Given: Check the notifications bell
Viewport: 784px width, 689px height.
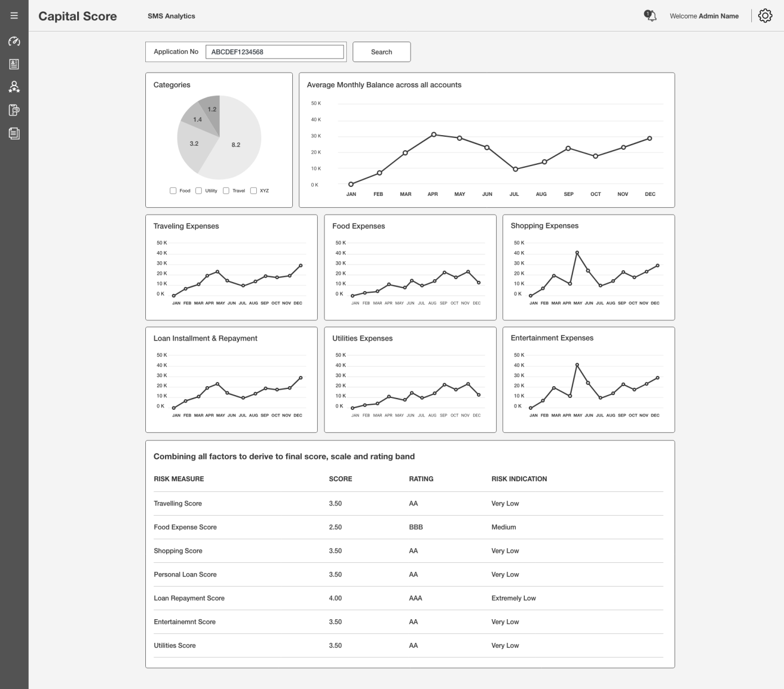Looking at the screenshot, I should (651, 16).
